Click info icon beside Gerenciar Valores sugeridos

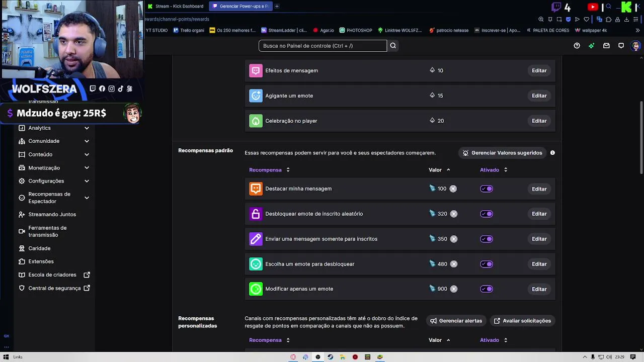tap(552, 153)
